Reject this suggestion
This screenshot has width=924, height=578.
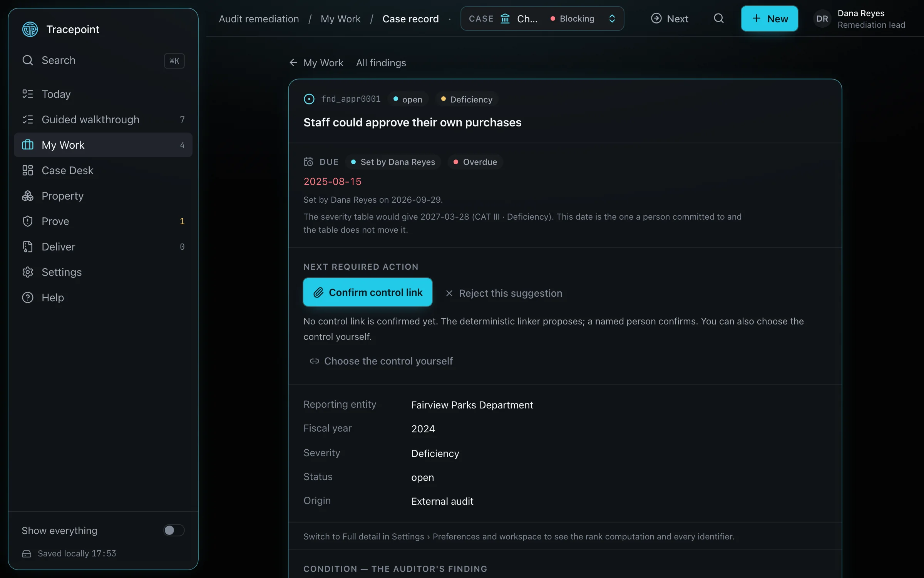click(504, 293)
